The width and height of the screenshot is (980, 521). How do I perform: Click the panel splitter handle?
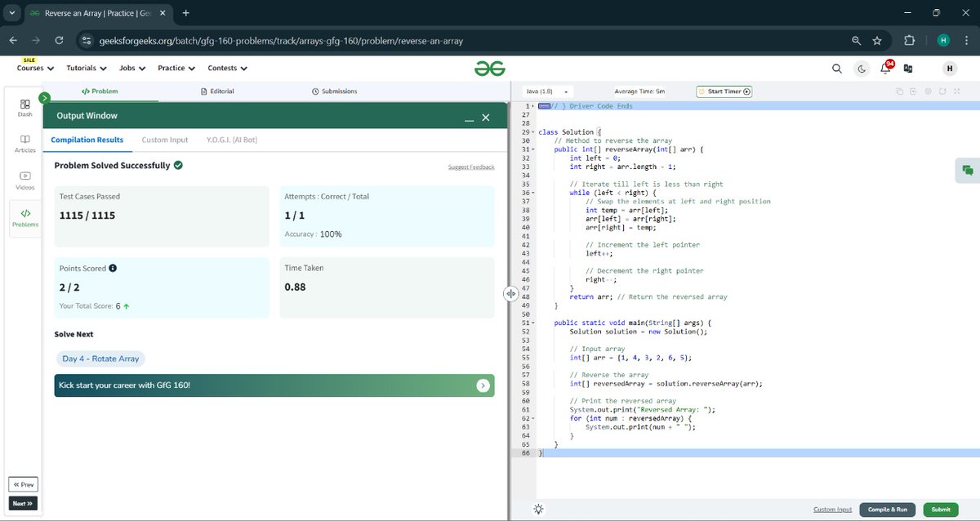click(510, 293)
